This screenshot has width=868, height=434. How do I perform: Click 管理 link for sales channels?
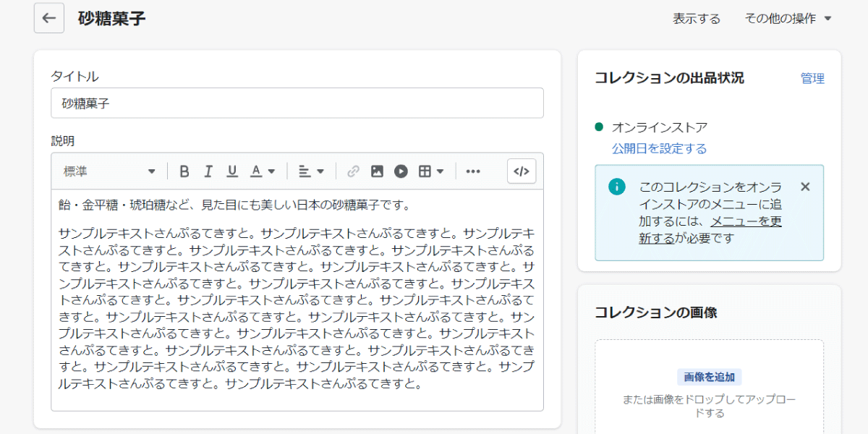[x=812, y=78]
